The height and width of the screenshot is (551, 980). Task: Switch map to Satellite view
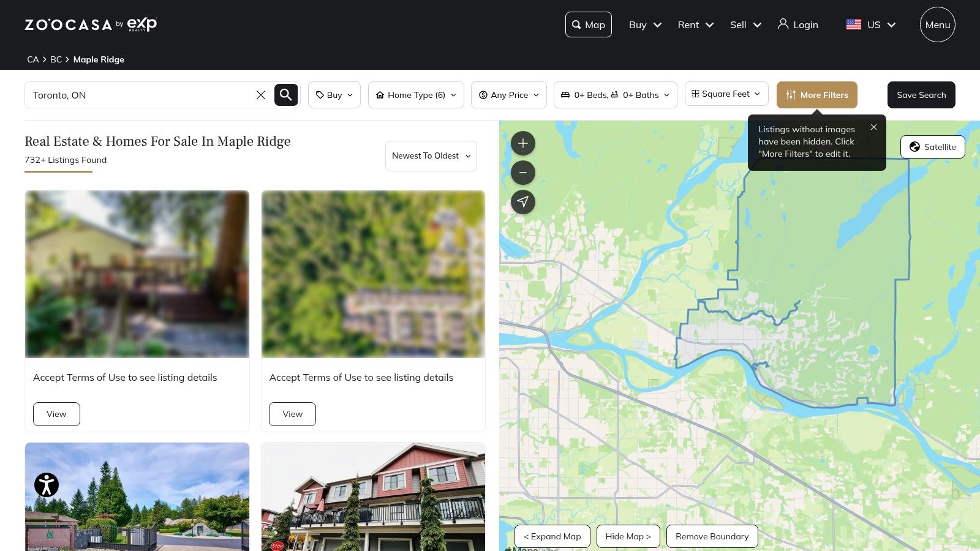933,147
